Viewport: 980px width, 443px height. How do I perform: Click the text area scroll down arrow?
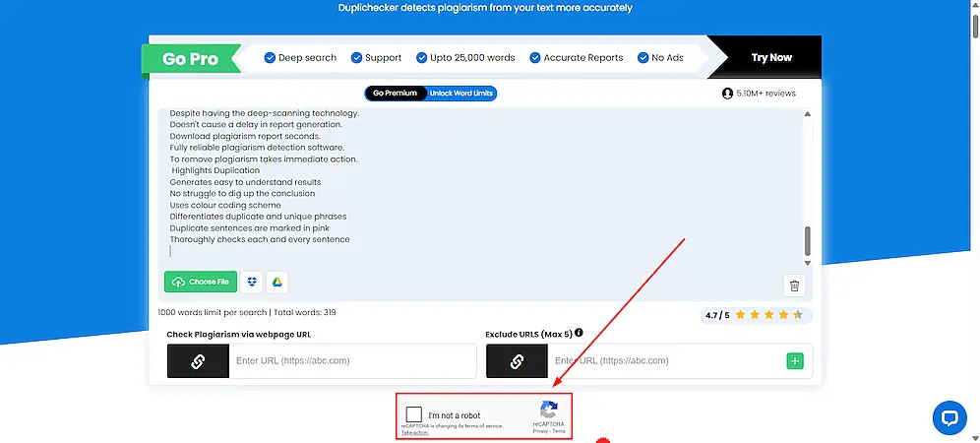(x=807, y=264)
